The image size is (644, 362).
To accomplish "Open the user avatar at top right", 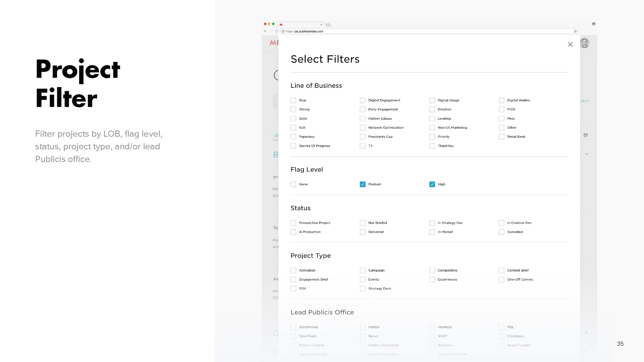I will point(584,43).
